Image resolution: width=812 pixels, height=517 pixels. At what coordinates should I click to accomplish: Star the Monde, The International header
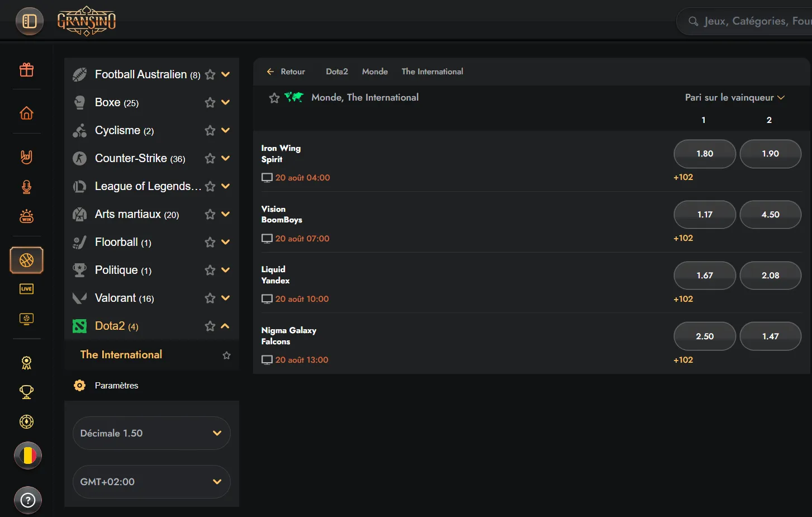tap(274, 98)
